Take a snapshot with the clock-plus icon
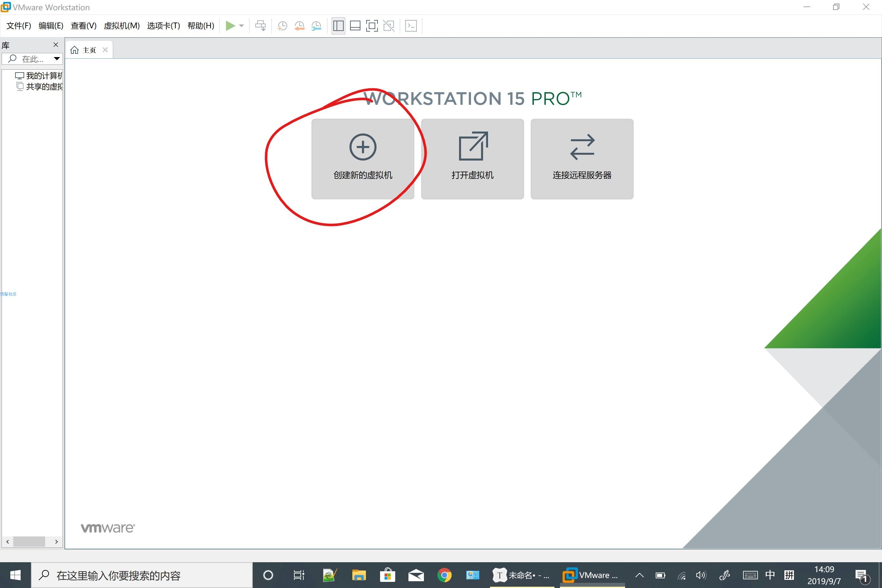This screenshot has height=588, width=882. pos(282,26)
